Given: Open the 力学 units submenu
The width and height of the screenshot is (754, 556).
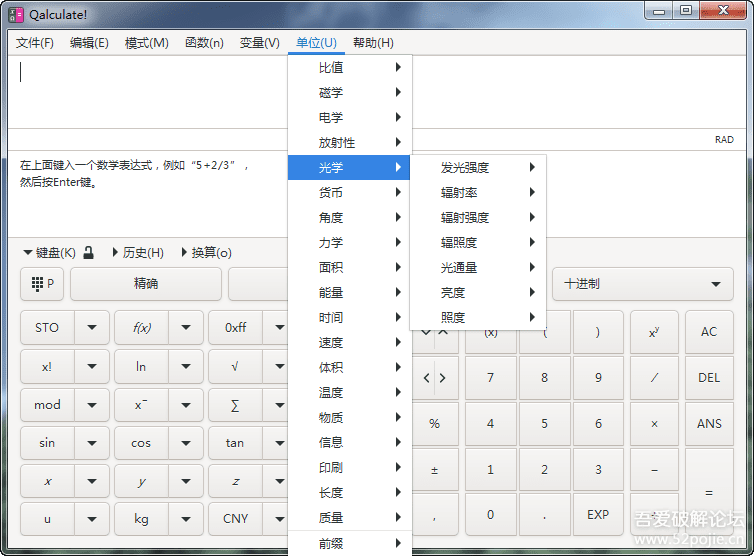Looking at the screenshot, I should [350, 242].
